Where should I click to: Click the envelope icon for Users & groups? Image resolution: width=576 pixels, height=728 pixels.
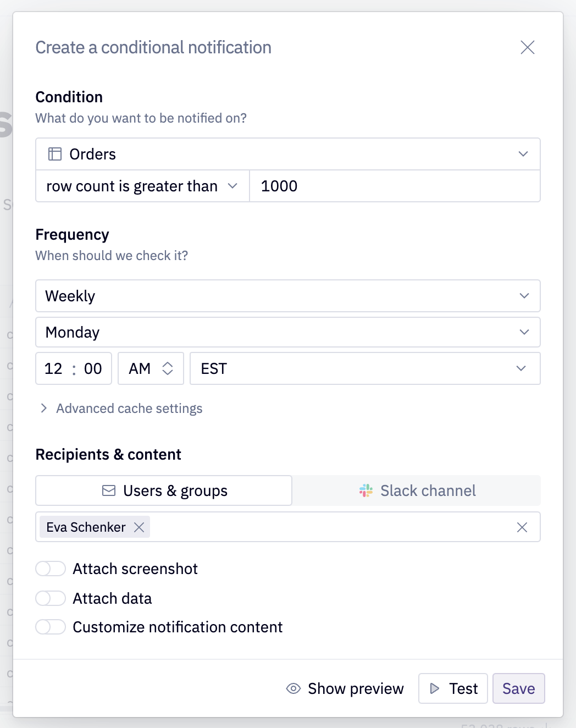[x=109, y=490]
